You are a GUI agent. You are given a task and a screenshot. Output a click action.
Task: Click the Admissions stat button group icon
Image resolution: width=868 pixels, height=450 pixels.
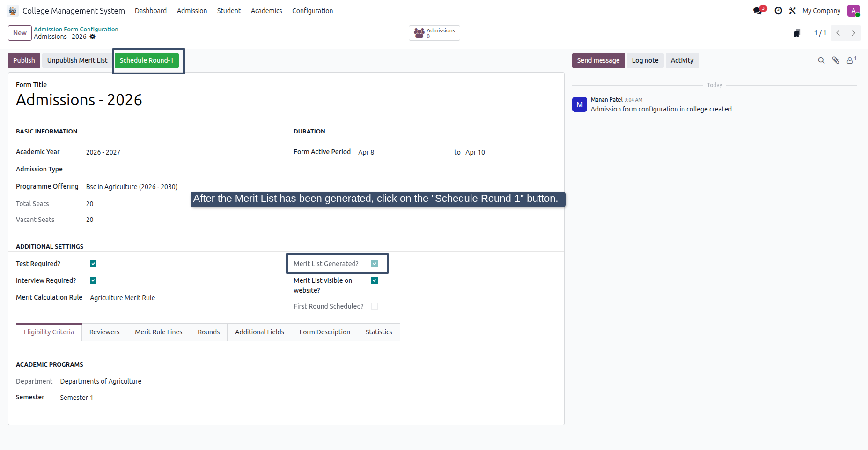(419, 33)
